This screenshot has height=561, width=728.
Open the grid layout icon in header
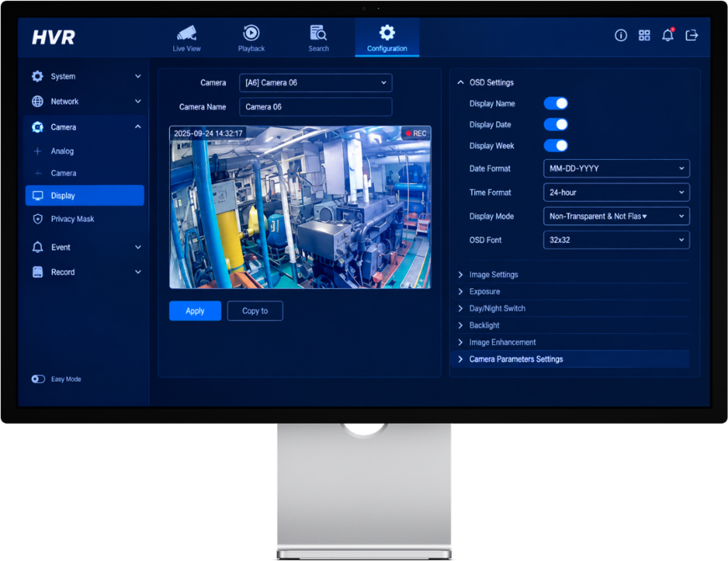(x=644, y=35)
